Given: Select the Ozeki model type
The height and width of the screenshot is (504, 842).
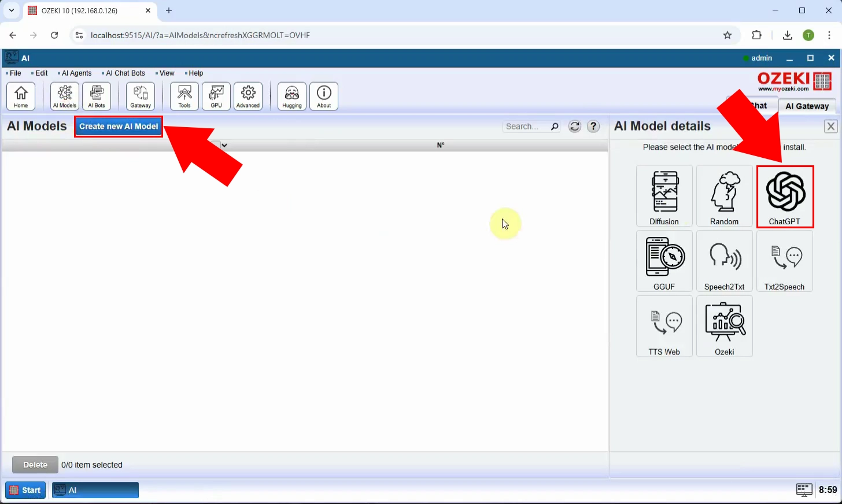Looking at the screenshot, I should (x=725, y=327).
